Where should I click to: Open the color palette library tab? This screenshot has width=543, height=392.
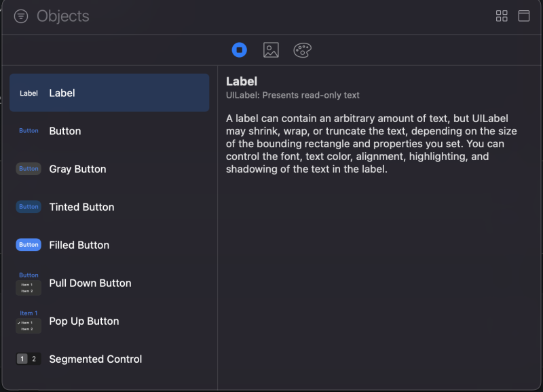pyautogui.click(x=302, y=50)
